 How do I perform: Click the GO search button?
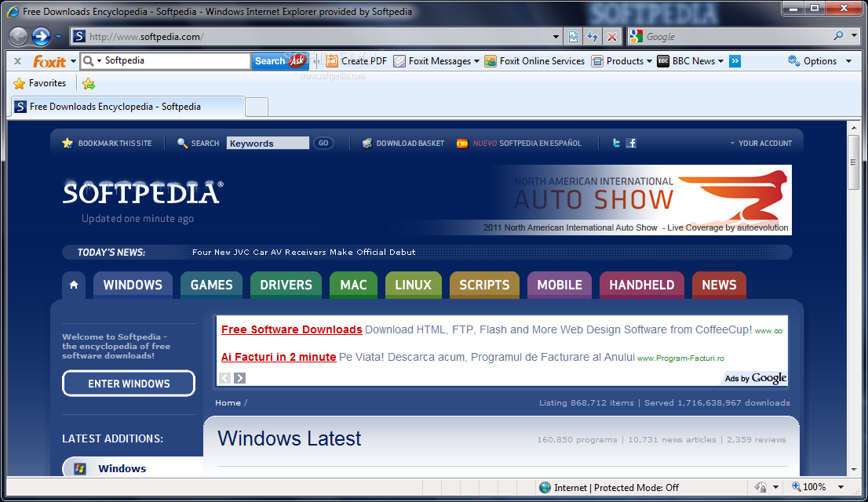(x=323, y=144)
